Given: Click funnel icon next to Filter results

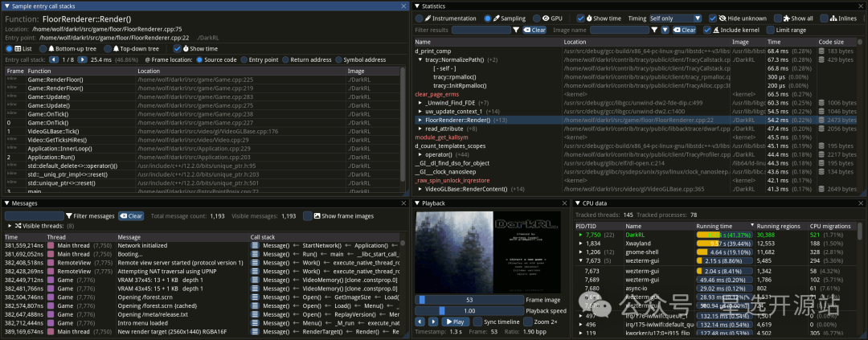Looking at the screenshot, I should (x=516, y=30).
